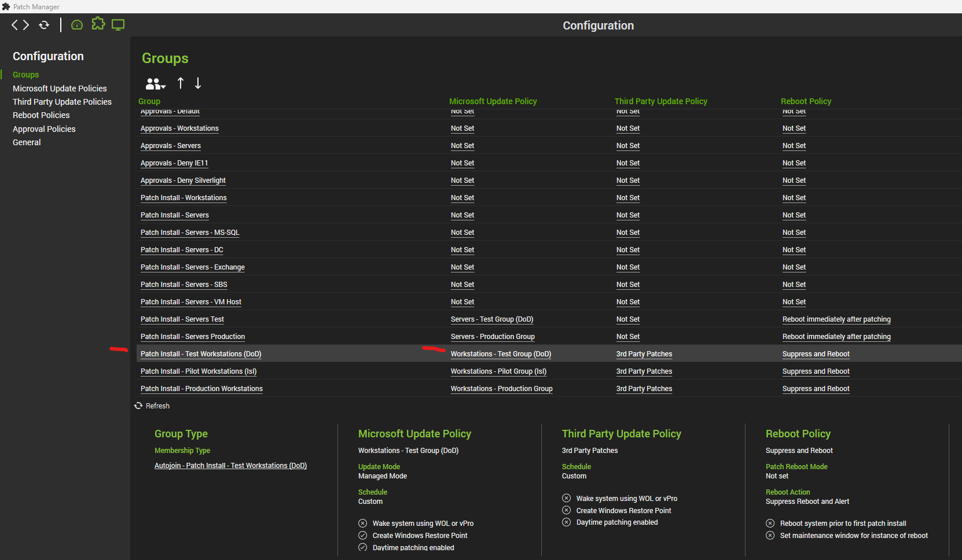Viewport: 962px width, 560px height.
Task: Click the forward navigation arrow
Action: pos(26,25)
